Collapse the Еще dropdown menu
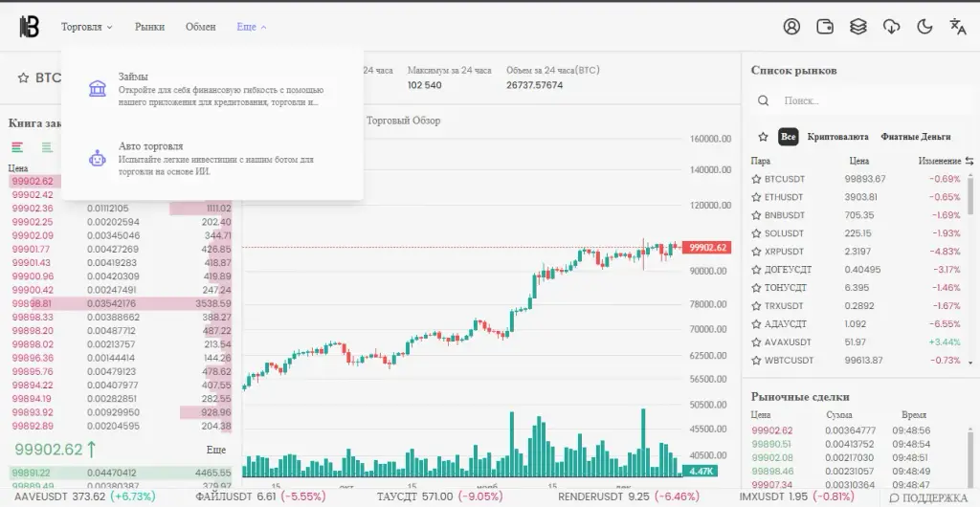Viewport: 980px width, 507px height. pos(252,27)
